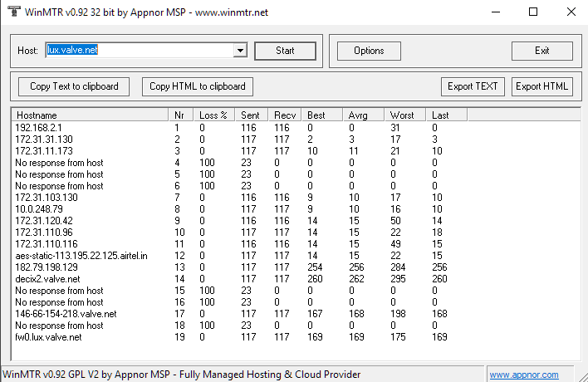Start the trace with Start button
The height and width of the screenshot is (382, 588).
285,51
